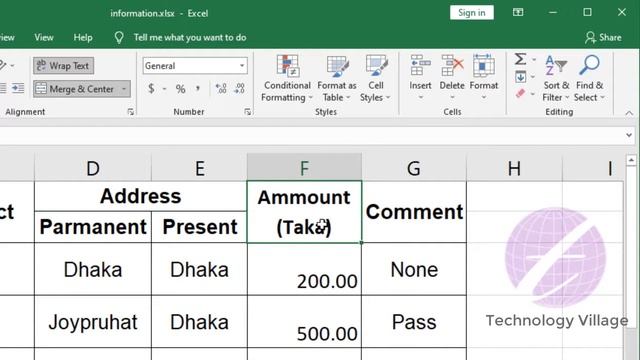Click the Sign in button
Image resolution: width=640 pixels, height=360 pixels.
click(472, 13)
